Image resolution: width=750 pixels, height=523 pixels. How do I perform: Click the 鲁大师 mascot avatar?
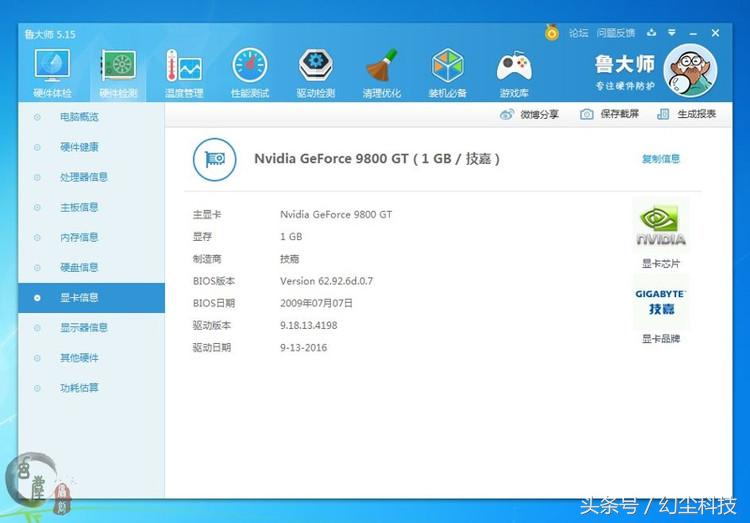pyautogui.click(x=690, y=70)
